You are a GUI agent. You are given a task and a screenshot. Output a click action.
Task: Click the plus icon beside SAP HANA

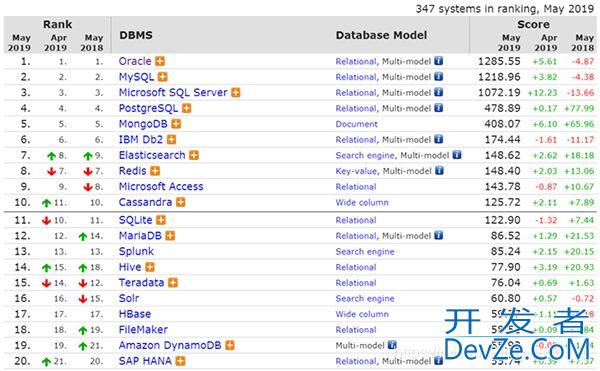pyautogui.click(x=180, y=361)
